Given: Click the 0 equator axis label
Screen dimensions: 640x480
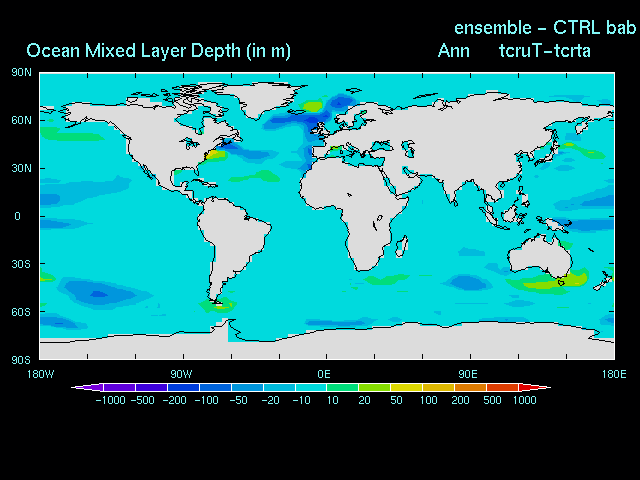Looking at the screenshot, I should [17, 216].
